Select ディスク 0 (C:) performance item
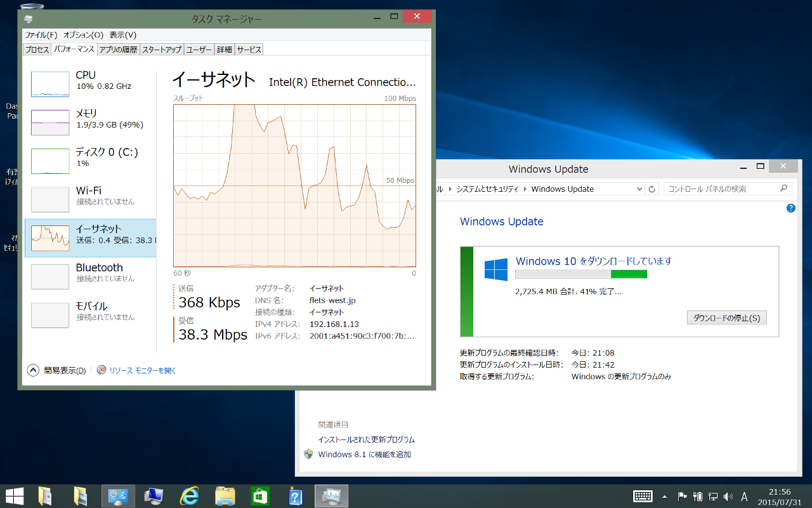Viewport: 812px width, 508px height. [x=90, y=161]
